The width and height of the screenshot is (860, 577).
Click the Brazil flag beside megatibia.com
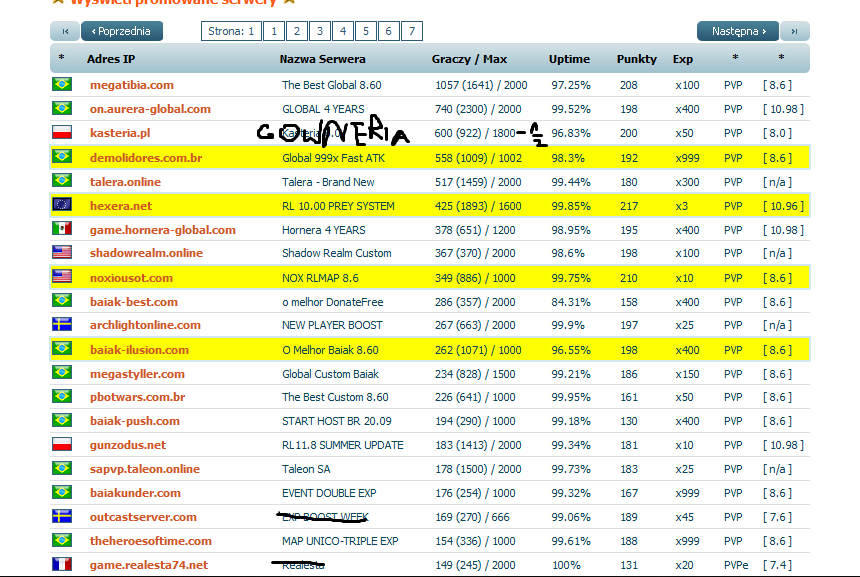click(61, 85)
